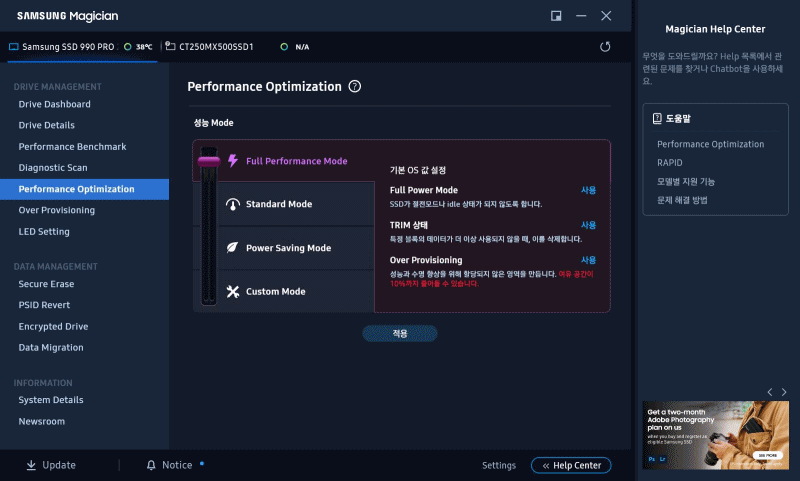Open 문제 해결 방법 help link
800x481 pixels.
(682, 200)
